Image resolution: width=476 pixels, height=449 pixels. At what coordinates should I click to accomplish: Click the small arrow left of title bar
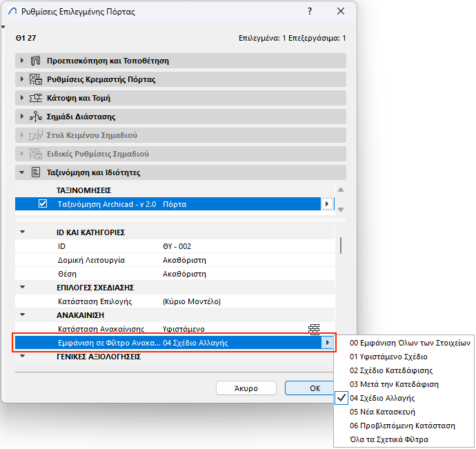[x=3, y=27]
